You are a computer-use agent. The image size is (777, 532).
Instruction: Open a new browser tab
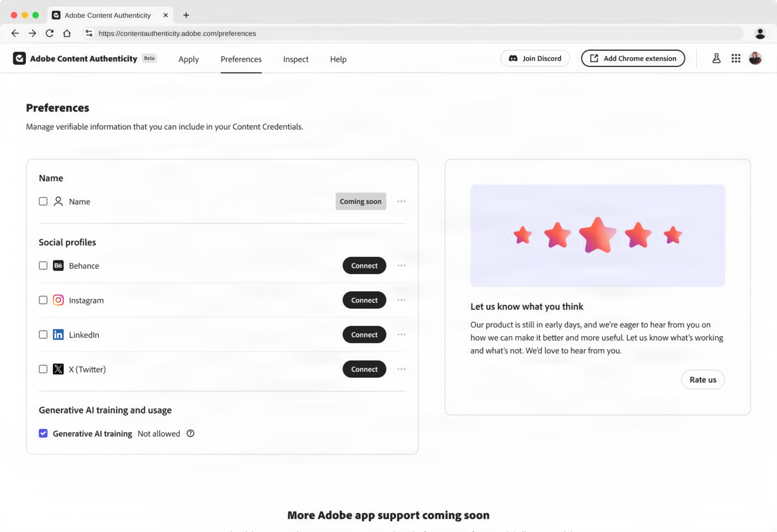point(186,15)
